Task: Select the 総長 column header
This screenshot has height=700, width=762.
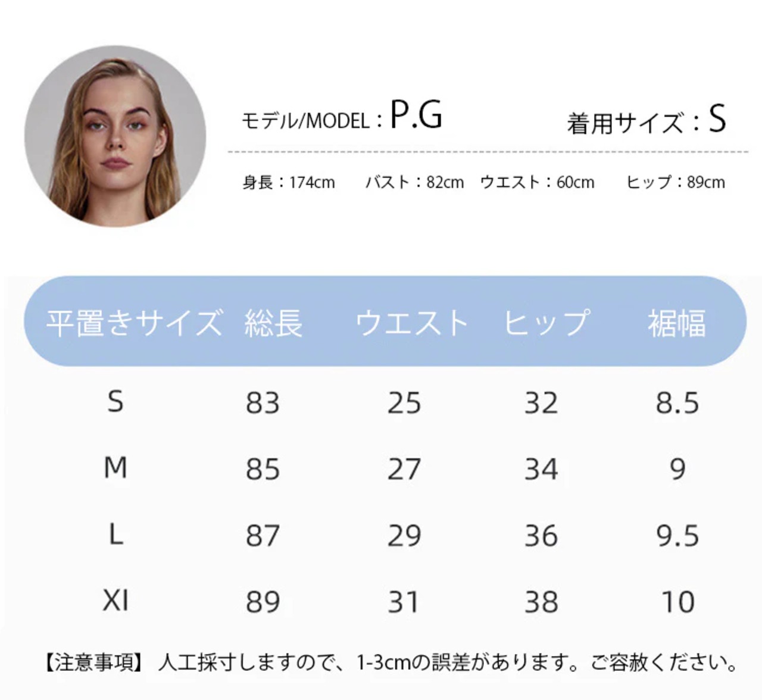Action: (273, 323)
